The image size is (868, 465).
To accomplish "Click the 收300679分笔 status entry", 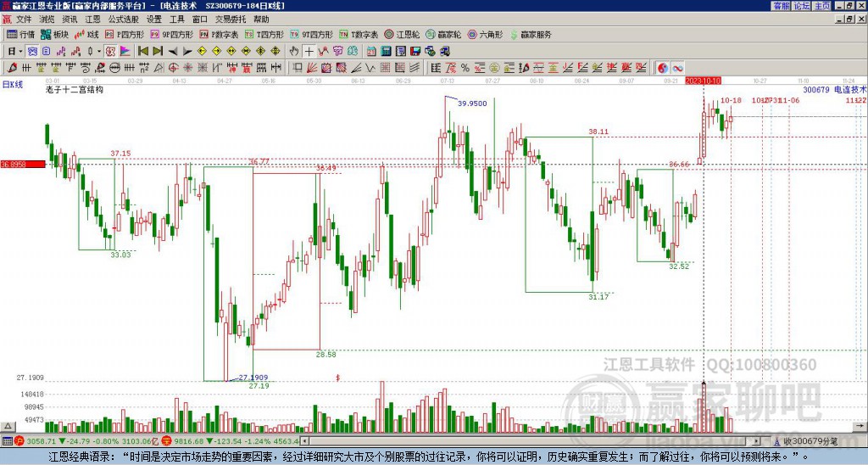I will pos(810,441).
